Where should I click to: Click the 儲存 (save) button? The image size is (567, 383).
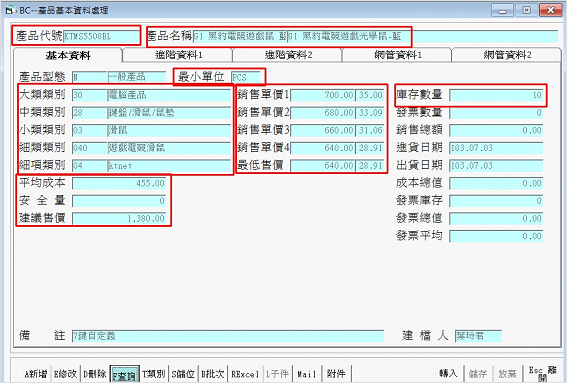click(478, 374)
